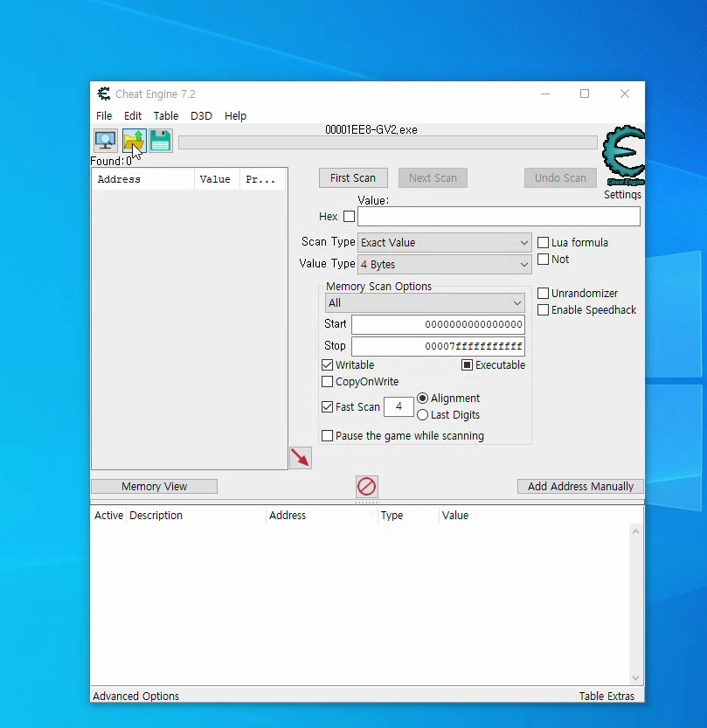Open Advanced Options
Screen dimensions: 707x728
click(x=135, y=696)
